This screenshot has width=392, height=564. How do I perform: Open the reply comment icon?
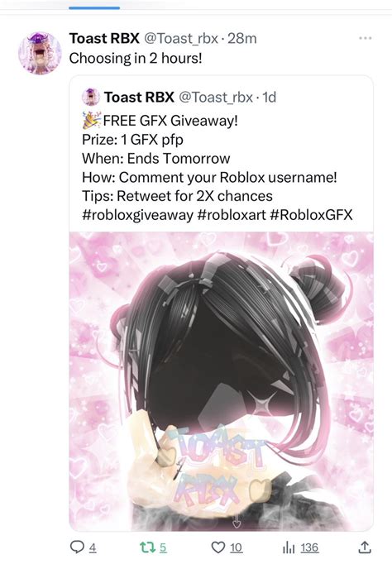click(x=77, y=547)
